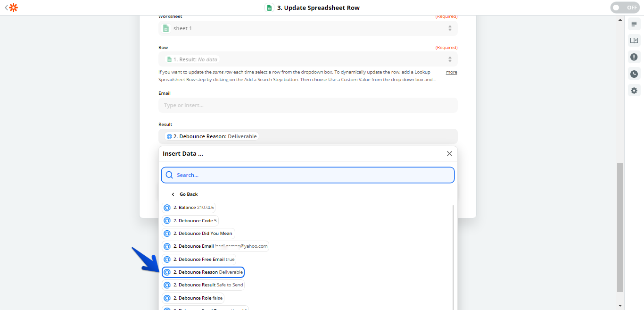The image size is (644, 310).
Task: Open the clock history icon in sidebar
Action: point(634,74)
